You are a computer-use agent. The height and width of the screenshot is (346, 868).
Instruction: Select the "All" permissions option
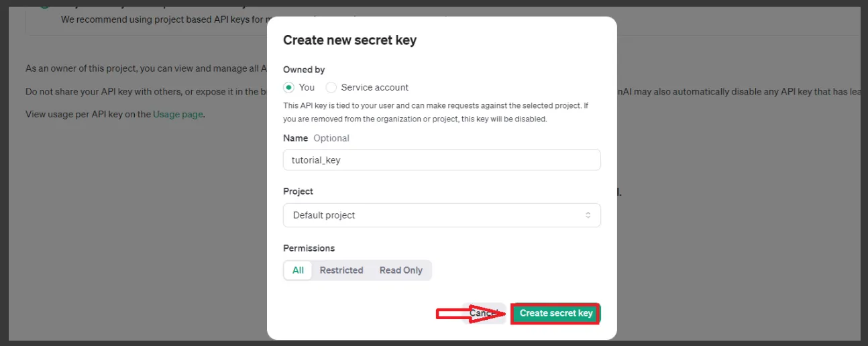[x=298, y=270]
